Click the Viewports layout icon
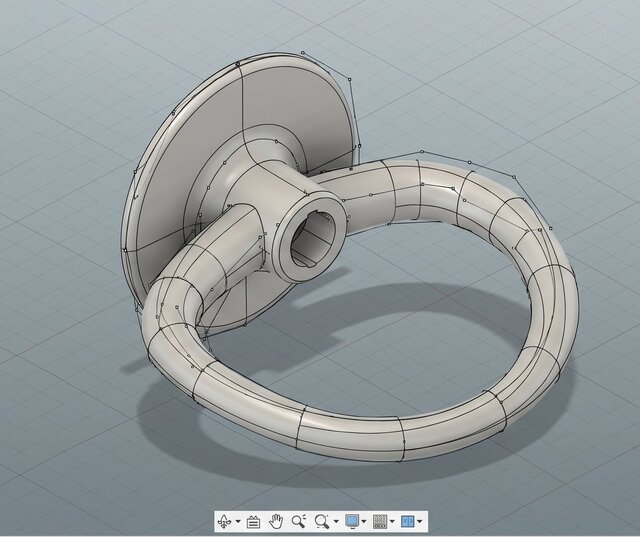The height and width of the screenshot is (537, 640). pos(408,521)
